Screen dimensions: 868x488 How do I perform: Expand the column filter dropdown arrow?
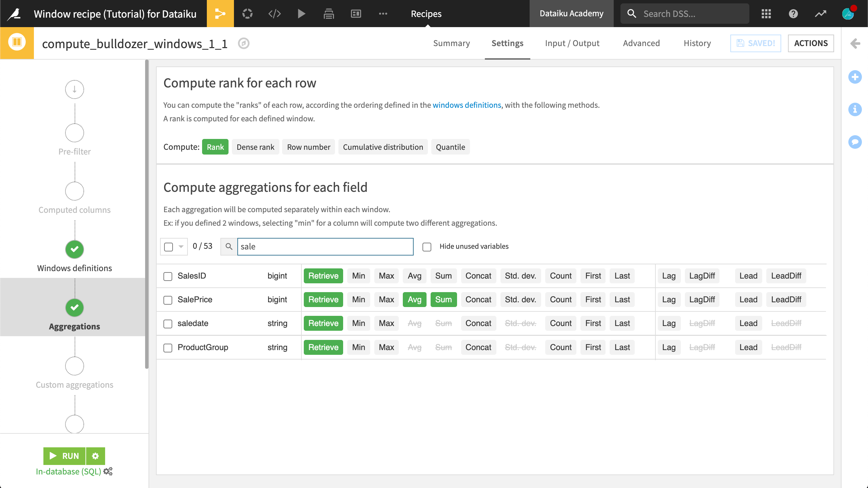pyautogui.click(x=181, y=246)
